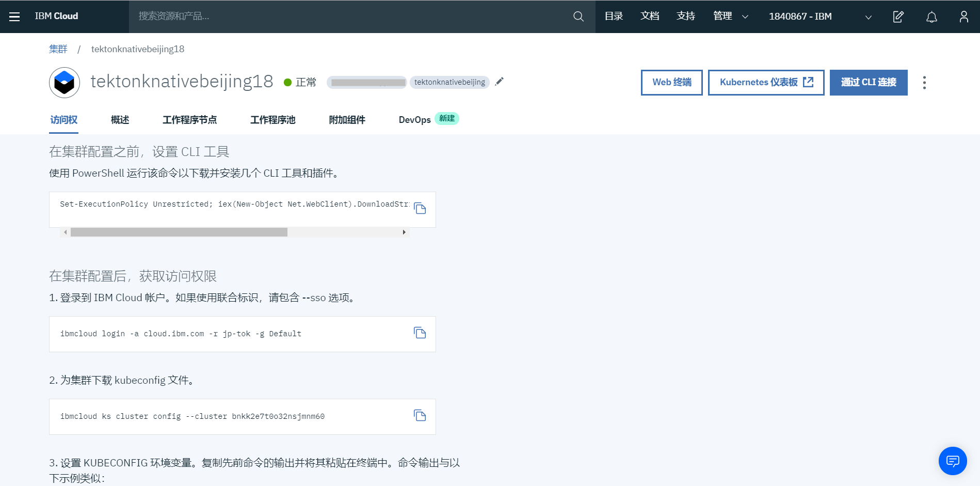Copy the ibmcloud login command
The image size is (980, 486).
point(420,333)
